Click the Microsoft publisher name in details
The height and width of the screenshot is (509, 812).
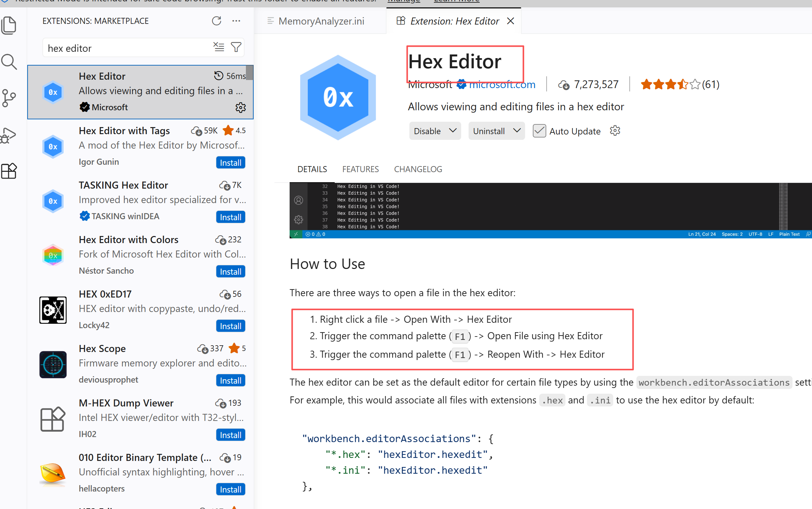point(430,84)
